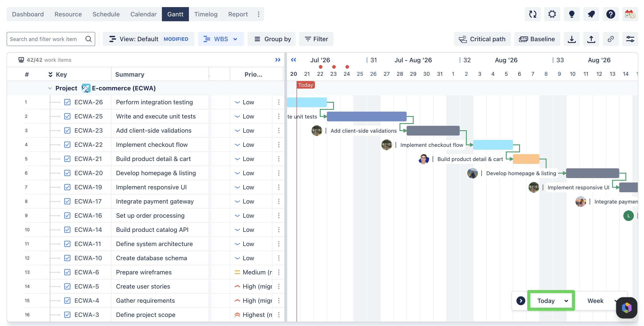Switch to the Resource tab
The width and height of the screenshot is (644, 326).
(x=68, y=14)
